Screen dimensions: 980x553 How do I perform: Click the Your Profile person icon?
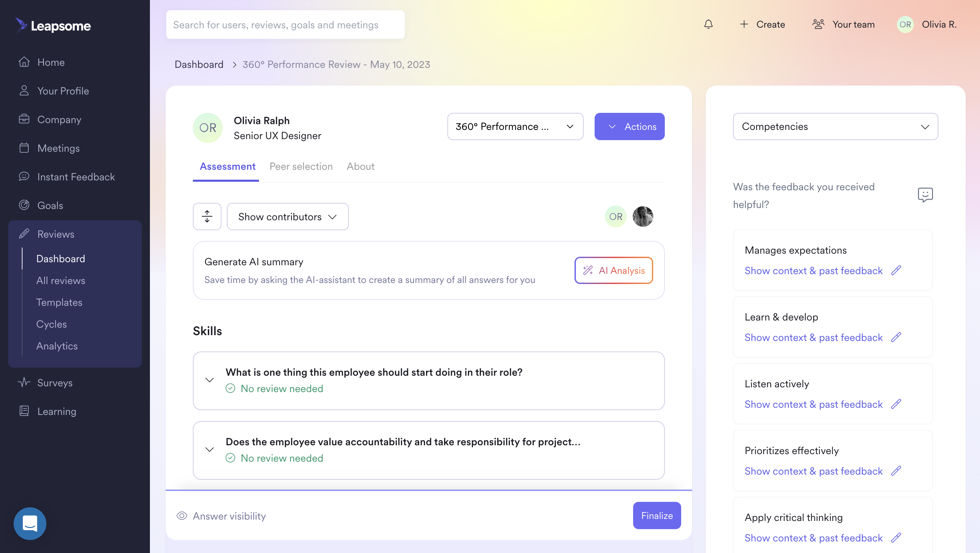(24, 91)
